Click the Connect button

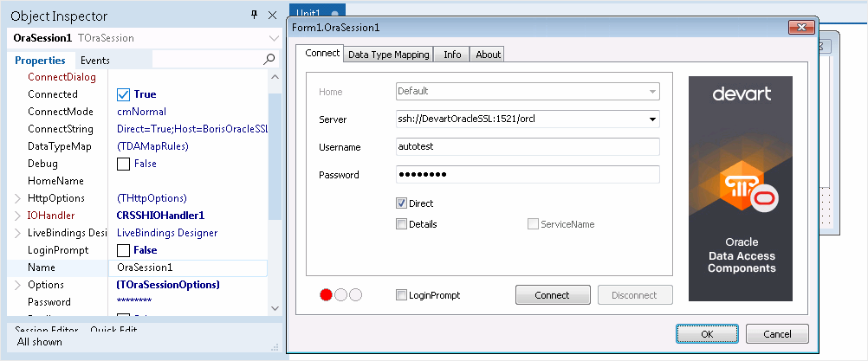click(x=553, y=295)
